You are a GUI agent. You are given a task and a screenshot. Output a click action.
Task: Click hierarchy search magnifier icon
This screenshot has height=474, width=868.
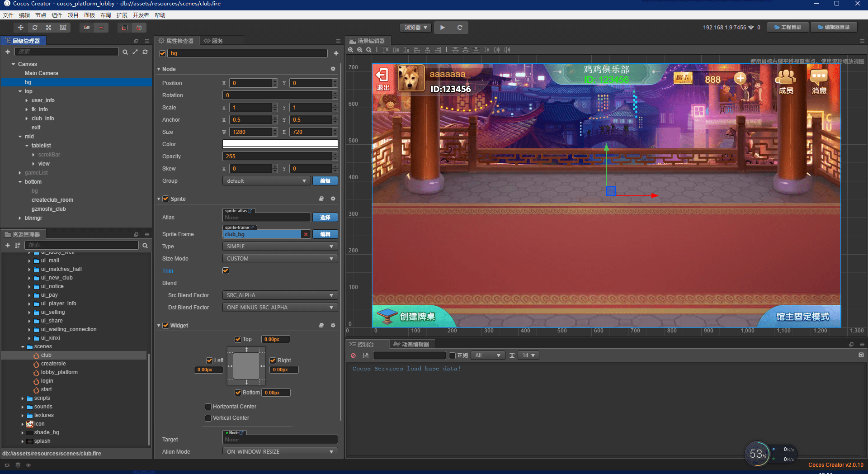pos(125,52)
